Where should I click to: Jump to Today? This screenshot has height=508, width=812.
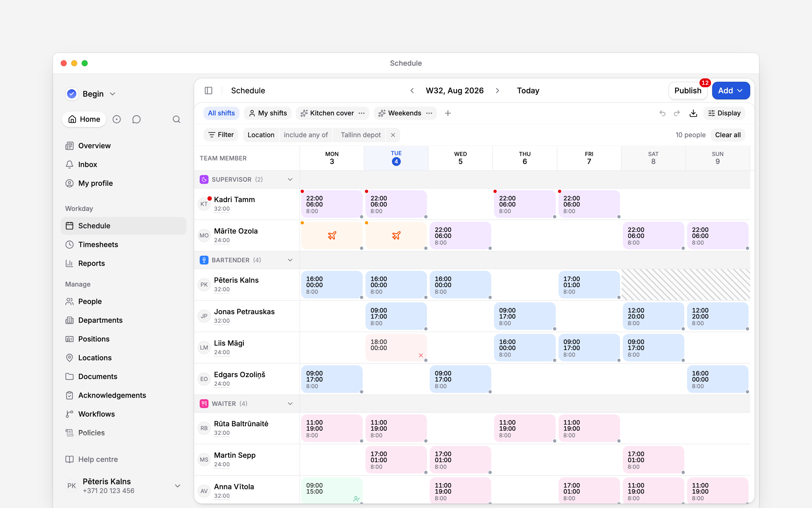(x=528, y=91)
